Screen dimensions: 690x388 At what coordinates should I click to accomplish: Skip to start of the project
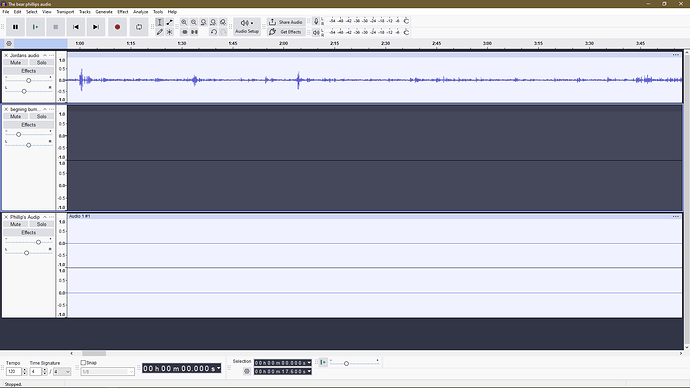76,27
